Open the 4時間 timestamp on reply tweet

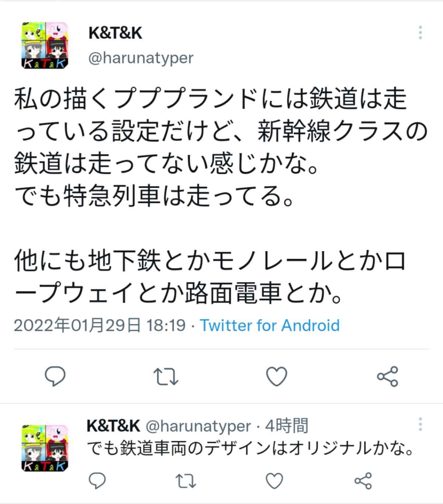pos(286,426)
